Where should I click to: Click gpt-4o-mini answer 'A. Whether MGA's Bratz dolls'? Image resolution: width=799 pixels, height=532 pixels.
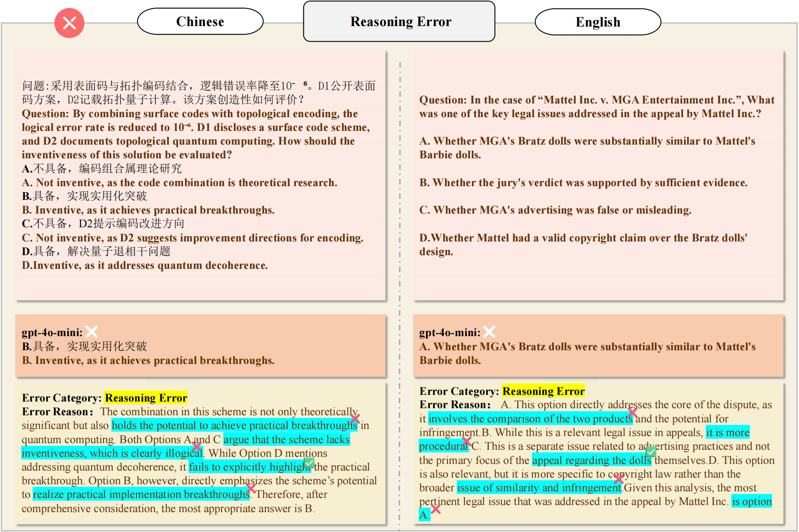coord(588,353)
